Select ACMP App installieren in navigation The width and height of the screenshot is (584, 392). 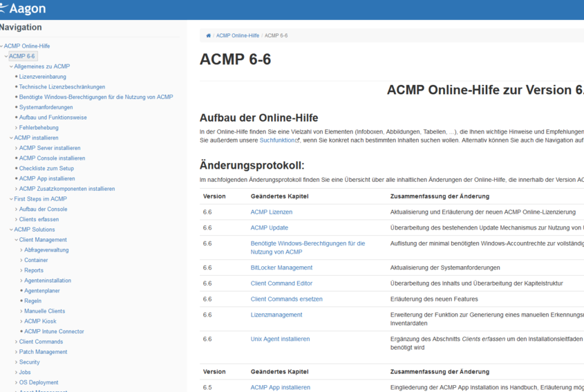click(47, 178)
